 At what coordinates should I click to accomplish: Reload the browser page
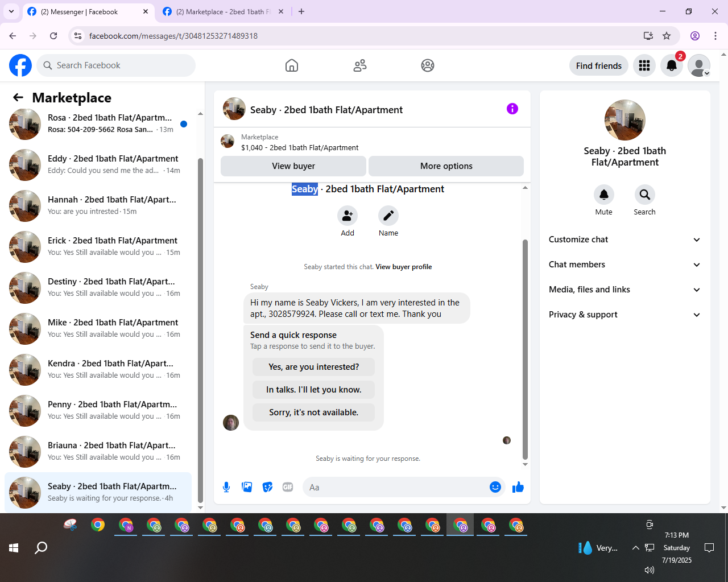coord(53,36)
